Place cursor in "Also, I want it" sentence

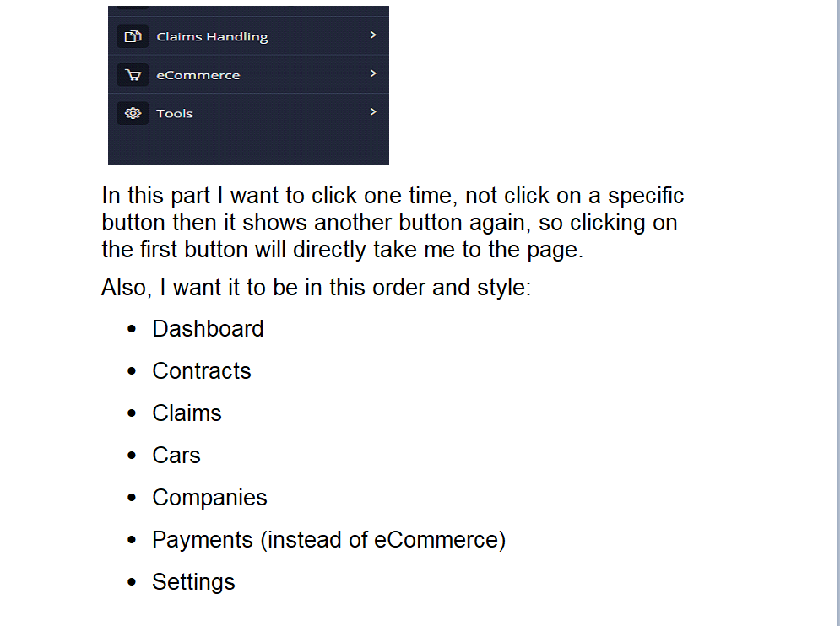coord(316,288)
